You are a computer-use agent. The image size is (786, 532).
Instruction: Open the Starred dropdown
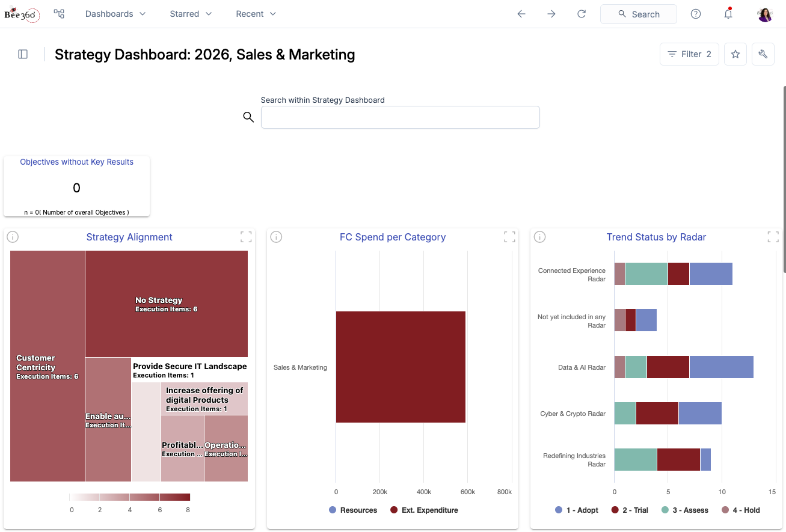191,14
